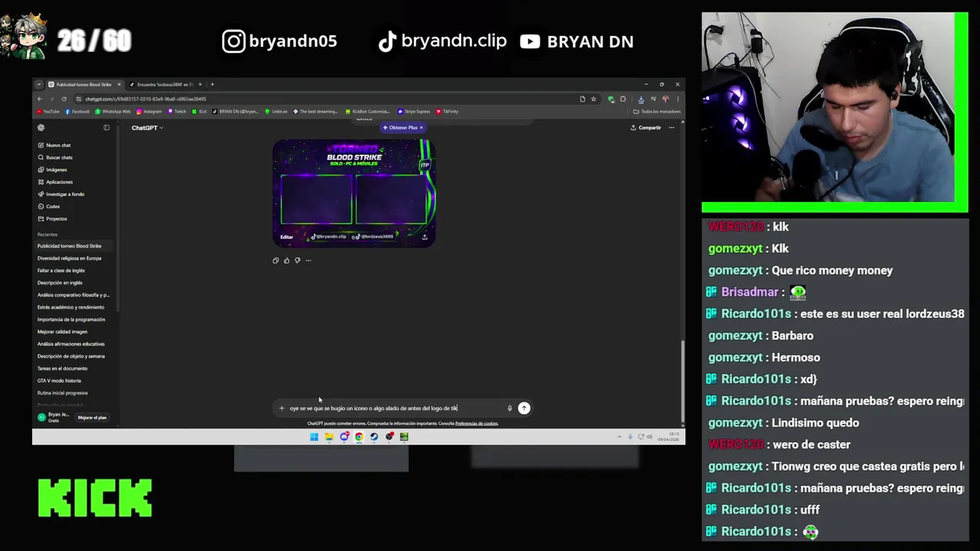Open the Todos los marcadores folder
The image size is (980, 551).
click(x=656, y=112)
